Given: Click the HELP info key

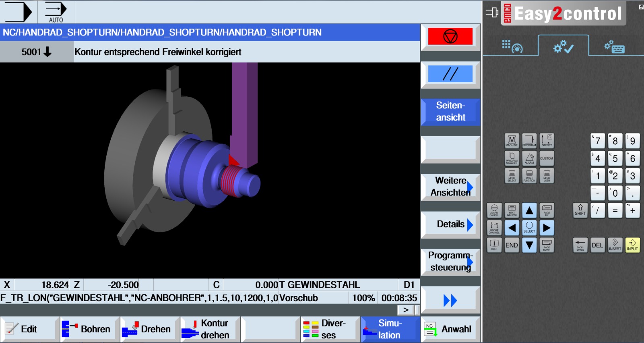Looking at the screenshot, I should tap(494, 245).
